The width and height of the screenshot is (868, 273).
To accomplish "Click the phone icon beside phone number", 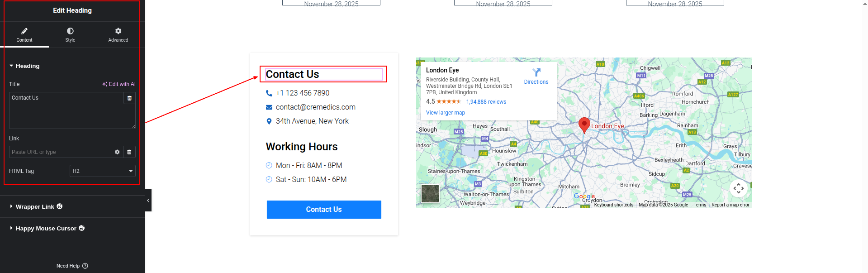I will point(269,93).
